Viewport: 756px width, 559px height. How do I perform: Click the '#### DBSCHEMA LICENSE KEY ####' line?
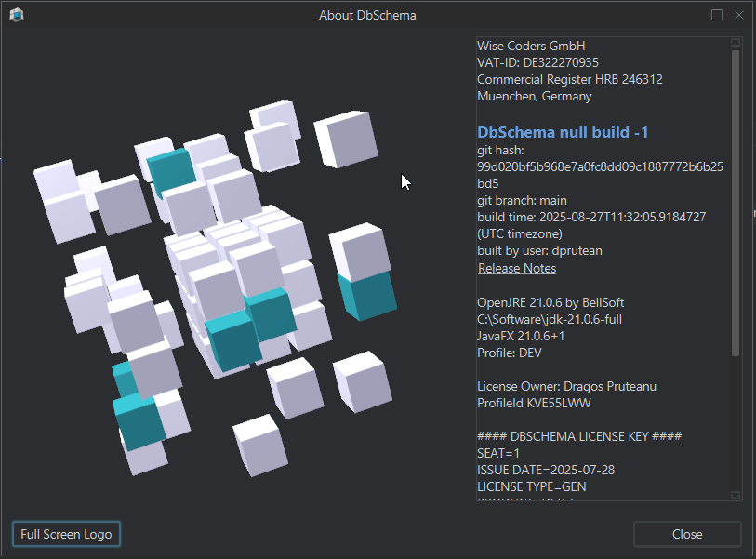pos(579,436)
